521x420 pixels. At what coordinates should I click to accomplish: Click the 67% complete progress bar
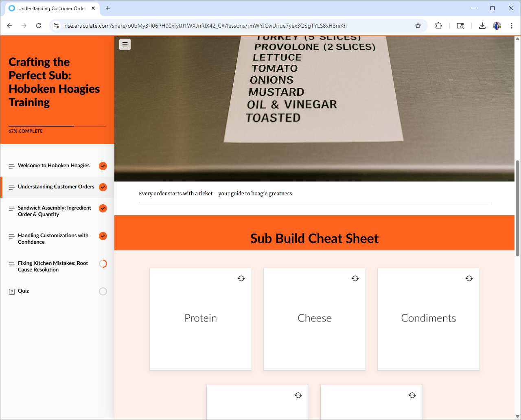[x=57, y=126]
